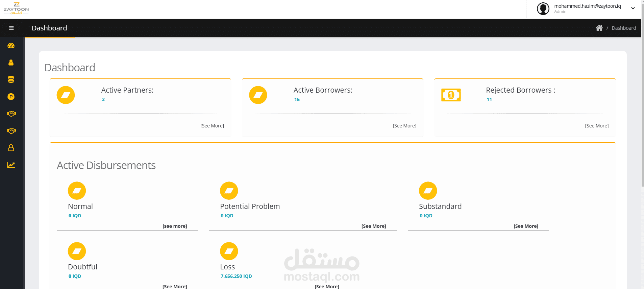Click the Potential Problem disbursement icon

coord(229,191)
